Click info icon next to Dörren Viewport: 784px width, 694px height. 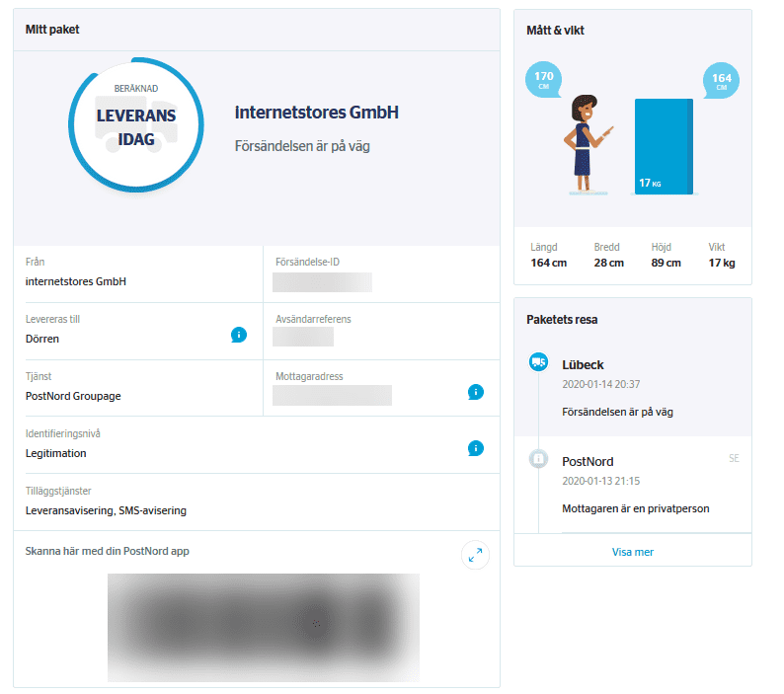pos(239,335)
